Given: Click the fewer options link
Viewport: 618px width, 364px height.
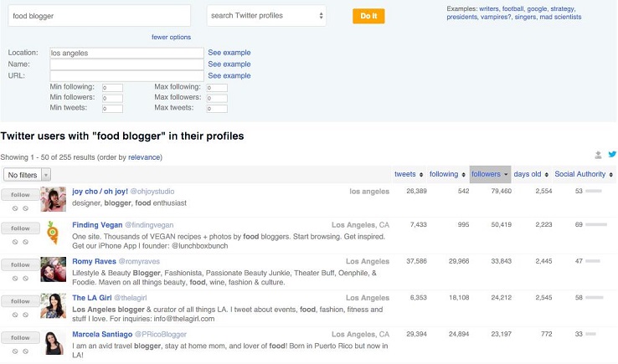Looking at the screenshot, I should click(171, 37).
